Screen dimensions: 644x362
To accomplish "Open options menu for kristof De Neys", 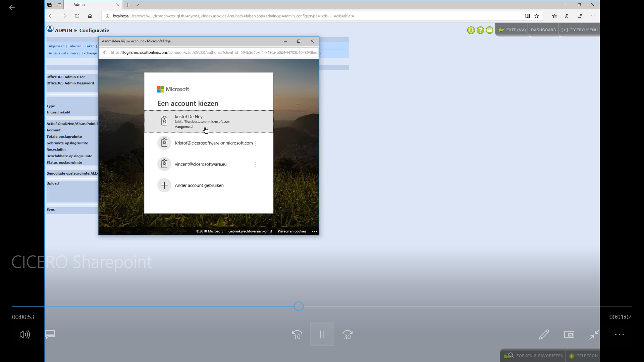I will [256, 122].
